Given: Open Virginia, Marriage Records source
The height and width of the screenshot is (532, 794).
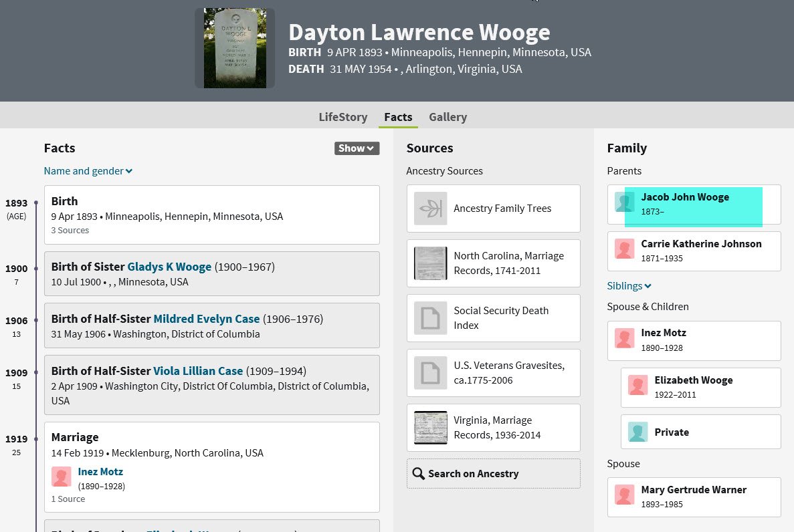Looking at the screenshot, I should [x=493, y=428].
